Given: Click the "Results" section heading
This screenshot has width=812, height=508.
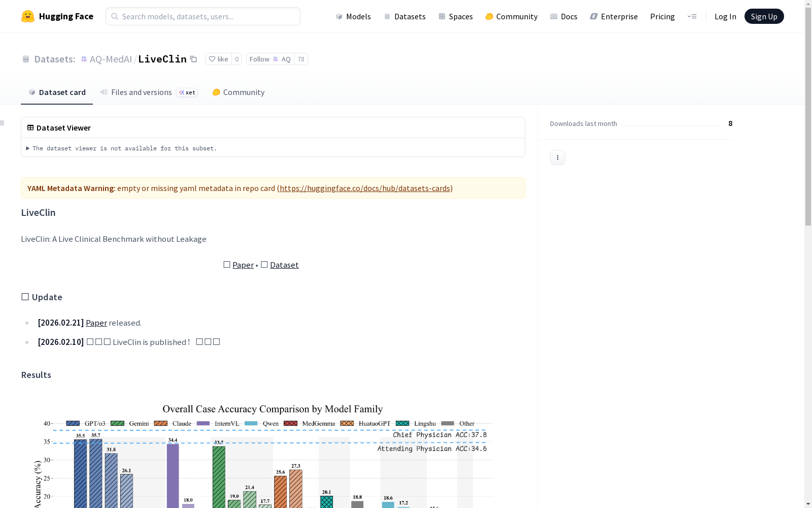Looking at the screenshot, I should 36,375.
